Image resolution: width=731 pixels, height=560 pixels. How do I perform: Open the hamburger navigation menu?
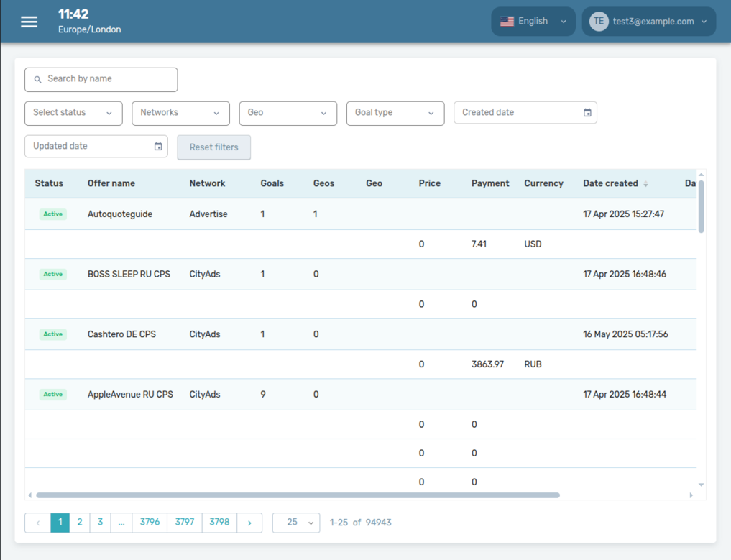click(x=29, y=22)
